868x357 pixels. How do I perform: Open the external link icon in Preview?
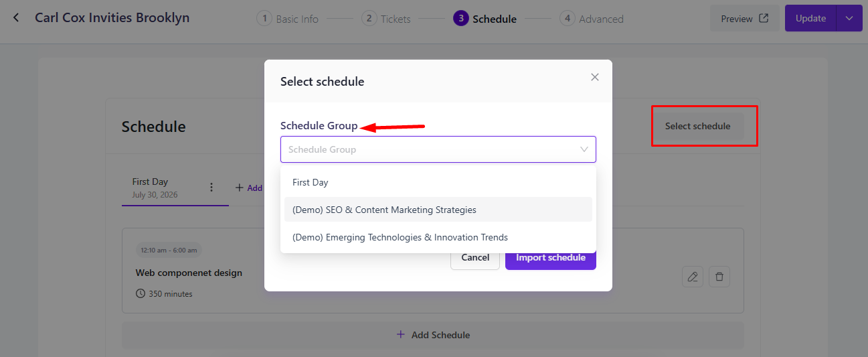pos(764,18)
